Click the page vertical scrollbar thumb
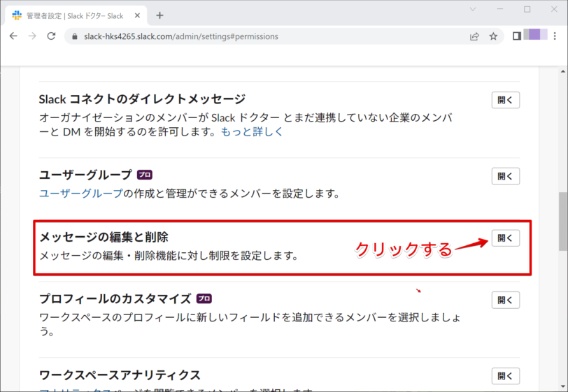568x392 pixels. (x=563, y=222)
